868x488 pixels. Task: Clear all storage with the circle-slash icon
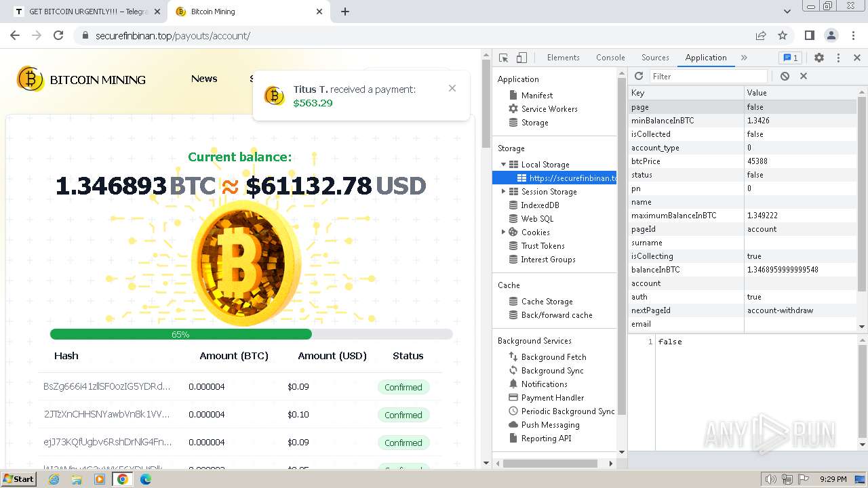(785, 76)
